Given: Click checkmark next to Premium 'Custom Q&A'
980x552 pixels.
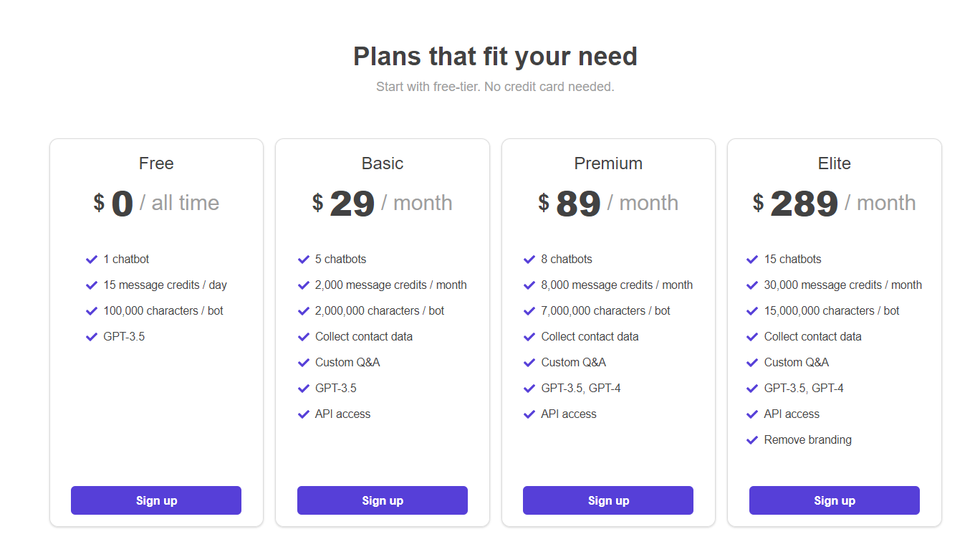Looking at the screenshot, I should tap(529, 363).
